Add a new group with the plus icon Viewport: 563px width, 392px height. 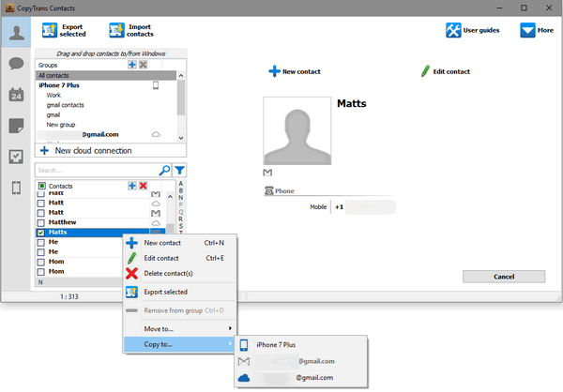132,65
